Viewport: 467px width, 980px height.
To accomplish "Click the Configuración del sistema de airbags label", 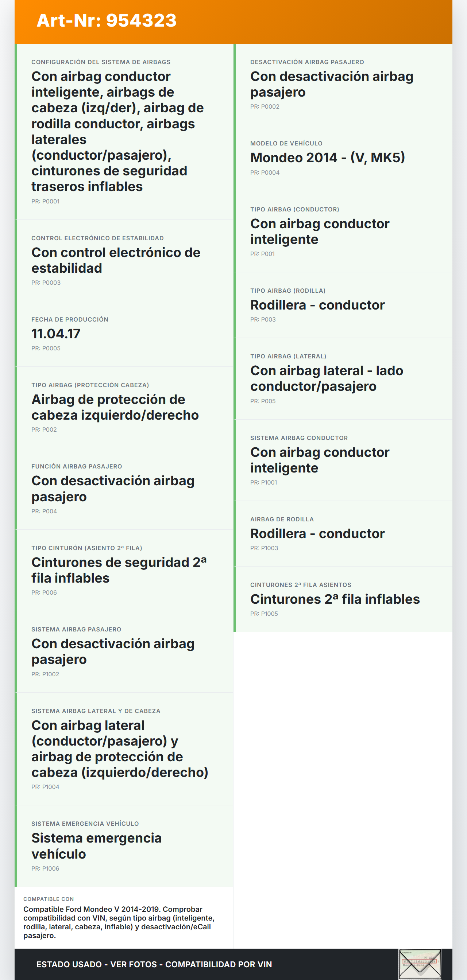I will (101, 62).
